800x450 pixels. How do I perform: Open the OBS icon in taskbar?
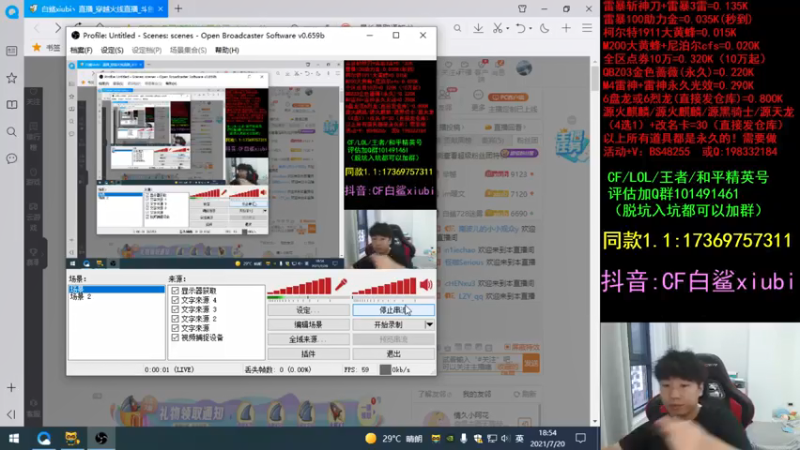pos(101,438)
